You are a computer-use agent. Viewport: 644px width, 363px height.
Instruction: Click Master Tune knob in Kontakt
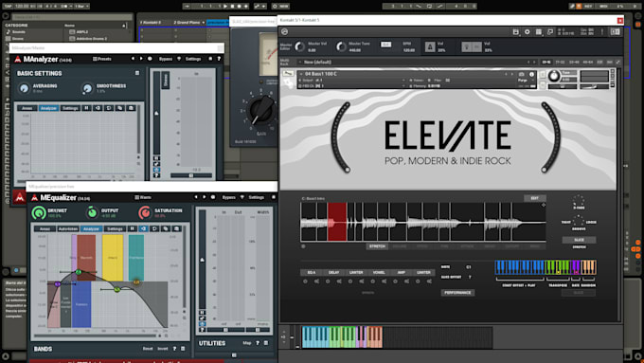click(x=341, y=46)
